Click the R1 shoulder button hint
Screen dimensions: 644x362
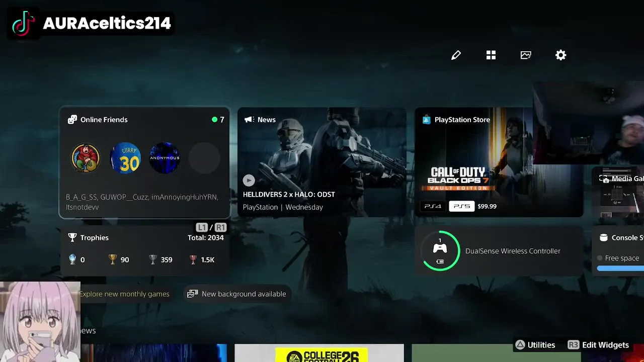220,227
